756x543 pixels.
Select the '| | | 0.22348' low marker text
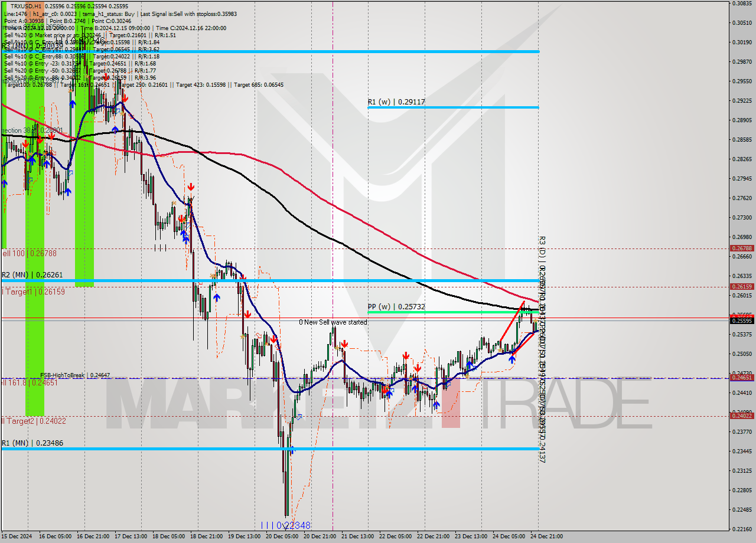click(286, 525)
